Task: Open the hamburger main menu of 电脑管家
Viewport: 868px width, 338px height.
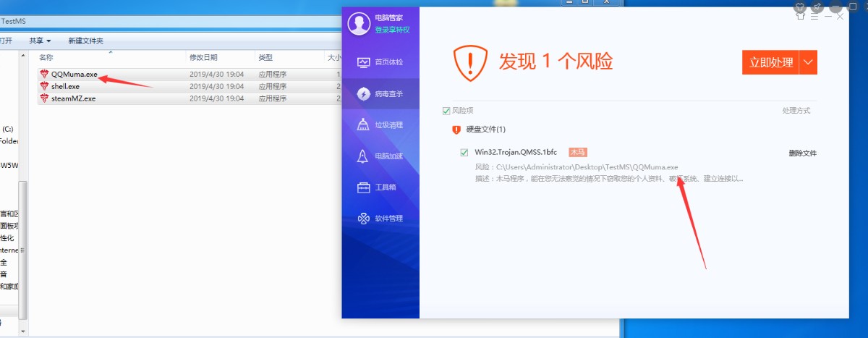Action: (x=814, y=16)
